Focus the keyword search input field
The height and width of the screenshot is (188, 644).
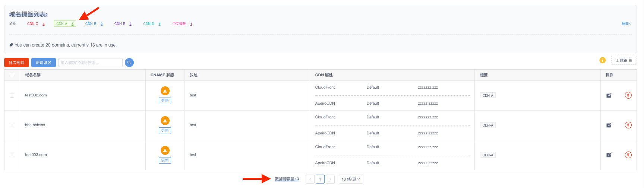click(90, 63)
